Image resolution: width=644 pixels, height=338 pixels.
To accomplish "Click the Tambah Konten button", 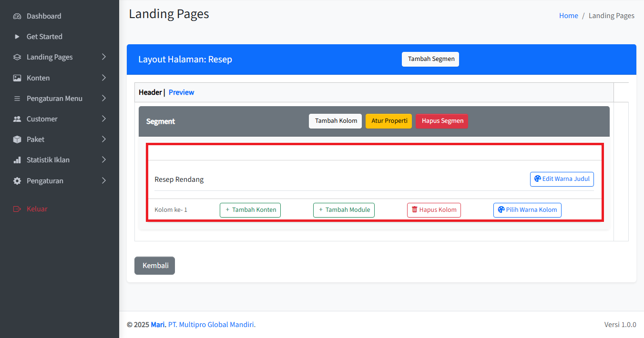I will pos(250,210).
